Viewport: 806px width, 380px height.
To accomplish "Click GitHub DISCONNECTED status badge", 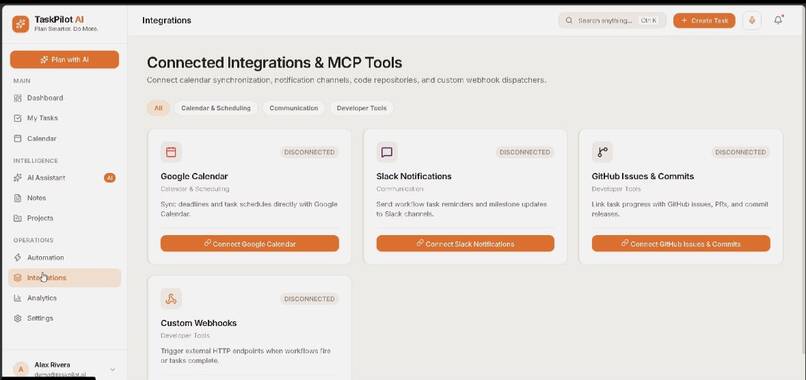I will pos(741,152).
